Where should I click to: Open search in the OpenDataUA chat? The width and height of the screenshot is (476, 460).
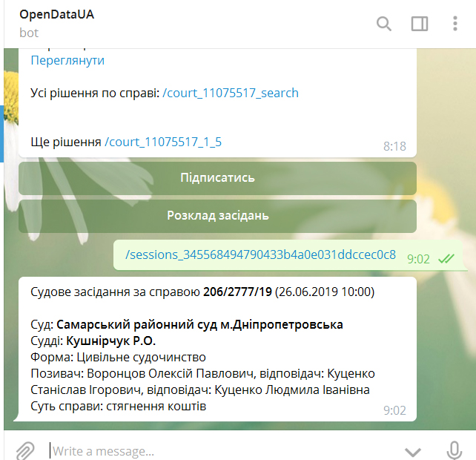pos(383,24)
